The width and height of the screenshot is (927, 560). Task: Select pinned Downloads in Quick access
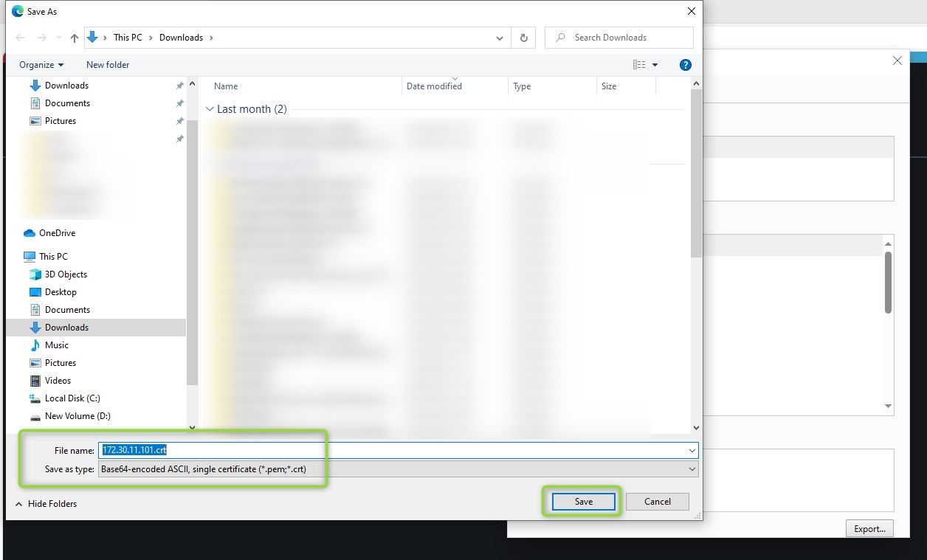point(66,86)
